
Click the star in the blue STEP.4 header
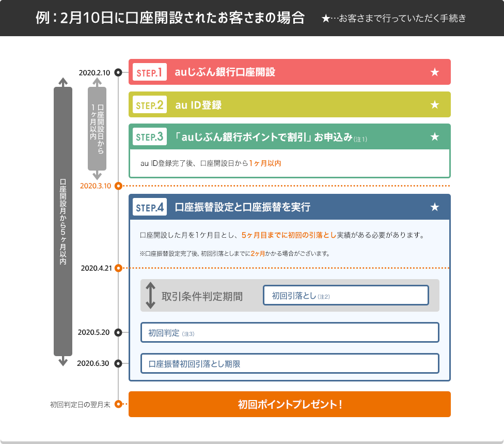click(x=435, y=207)
